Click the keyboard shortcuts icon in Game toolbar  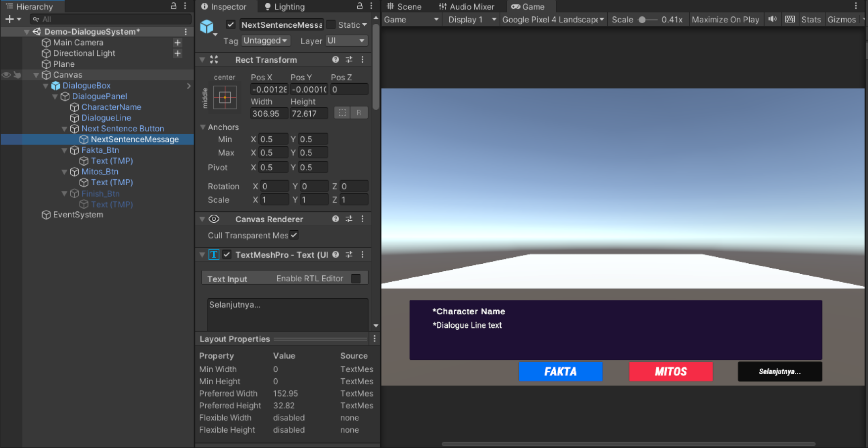pyautogui.click(x=790, y=19)
